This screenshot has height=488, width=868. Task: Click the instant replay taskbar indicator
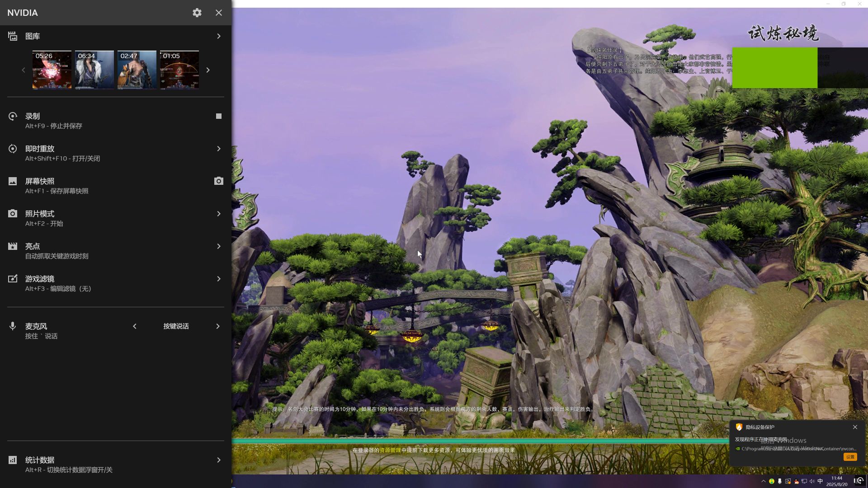(x=859, y=481)
